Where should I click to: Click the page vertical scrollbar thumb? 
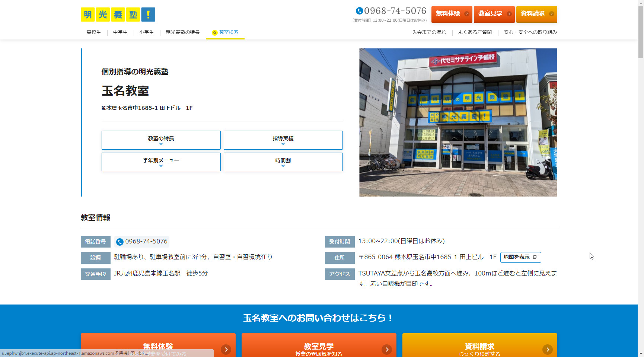(641, 32)
